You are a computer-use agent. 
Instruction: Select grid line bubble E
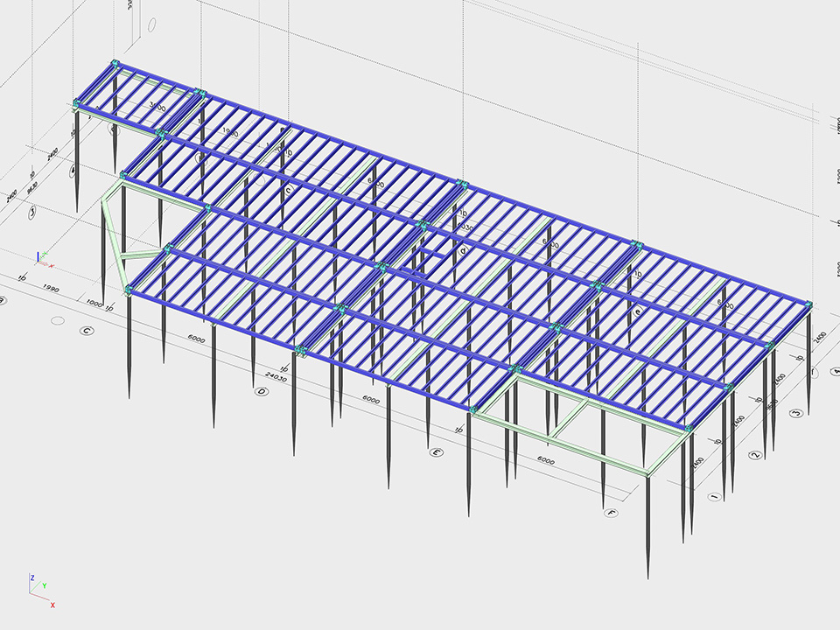(437, 452)
